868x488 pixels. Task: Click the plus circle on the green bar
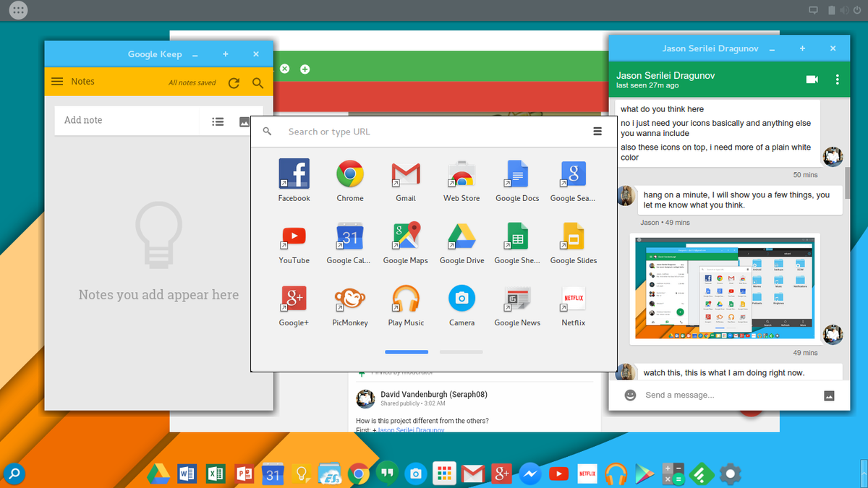(x=305, y=69)
